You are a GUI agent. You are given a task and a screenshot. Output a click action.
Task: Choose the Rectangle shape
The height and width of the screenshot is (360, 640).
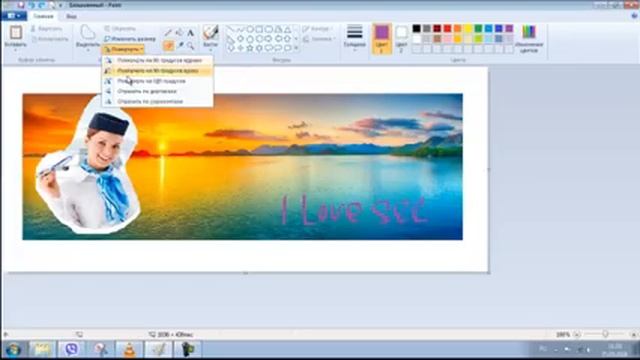pos(259,29)
